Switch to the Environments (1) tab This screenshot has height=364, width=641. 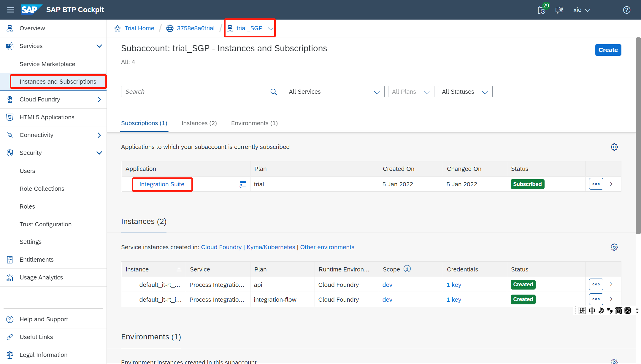pos(254,123)
